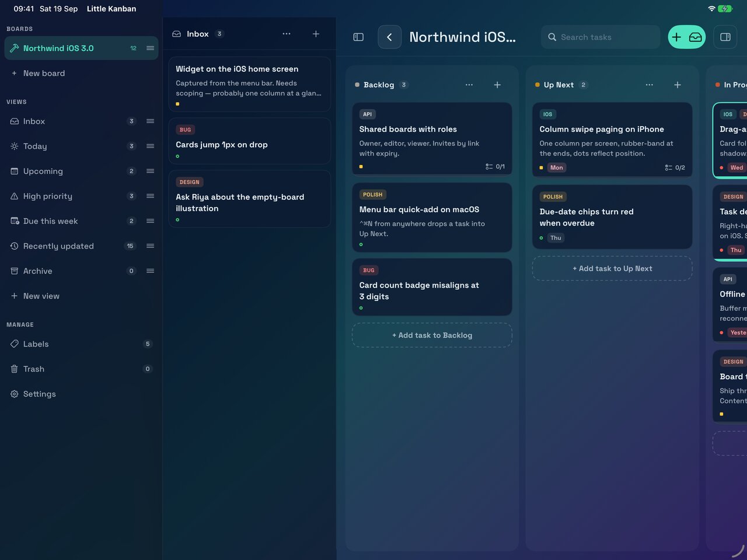Screen dimensions: 747x560
Task: Focus the Search tasks field
Action: (601, 37)
